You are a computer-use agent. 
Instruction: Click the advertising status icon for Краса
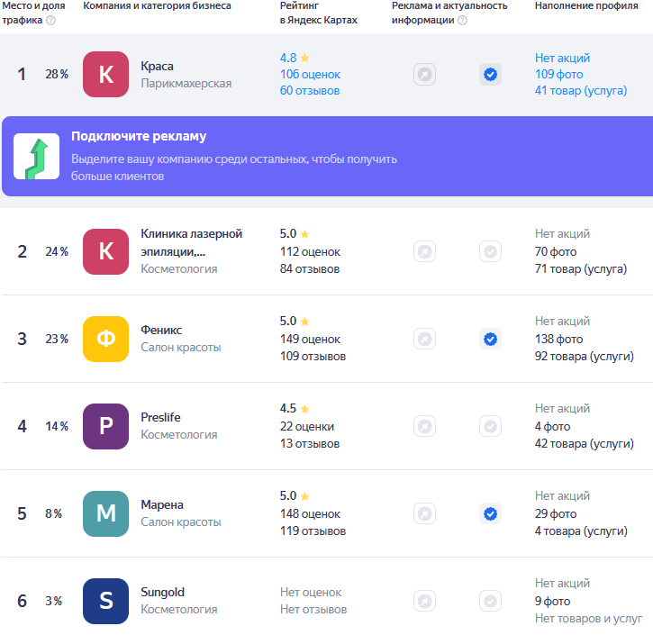click(x=424, y=75)
